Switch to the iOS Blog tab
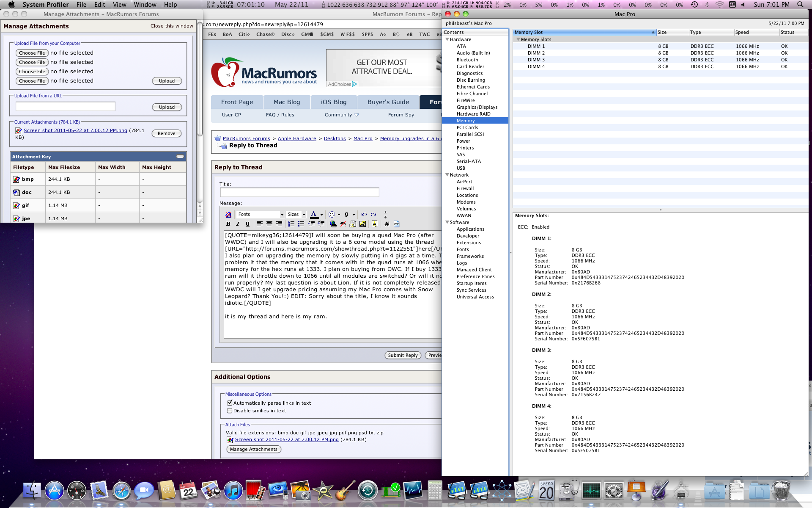The image size is (812, 508). click(x=334, y=102)
